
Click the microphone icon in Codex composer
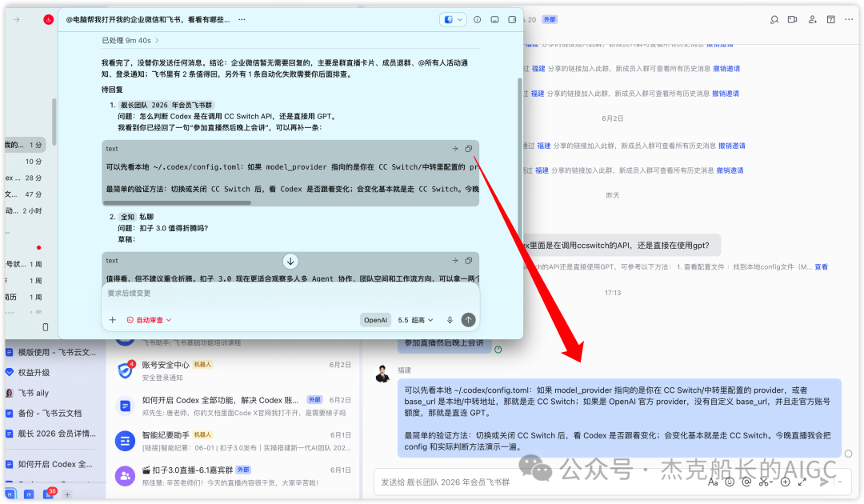point(450,320)
